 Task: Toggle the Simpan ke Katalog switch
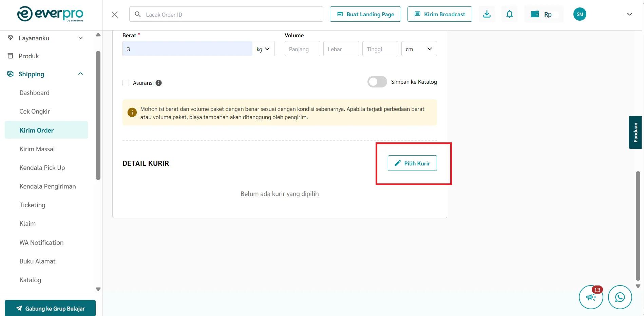(x=377, y=82)
